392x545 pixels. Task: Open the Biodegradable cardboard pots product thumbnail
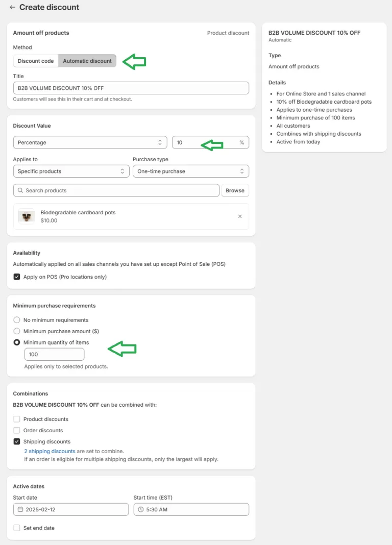click(x=27, y=216)
